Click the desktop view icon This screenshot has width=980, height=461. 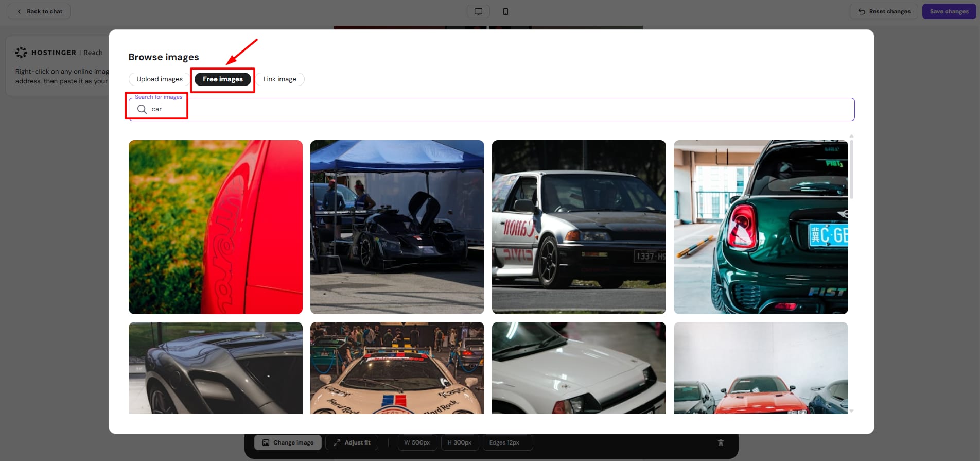[478, 11]
